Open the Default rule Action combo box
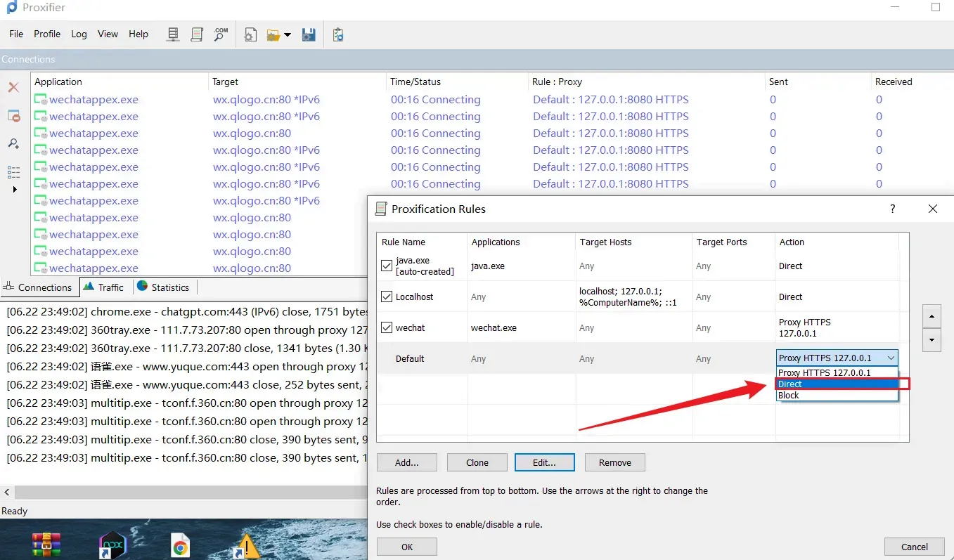The width and height of the screenshot is (954, 560). pyautogui.click(x=837, y=358)
